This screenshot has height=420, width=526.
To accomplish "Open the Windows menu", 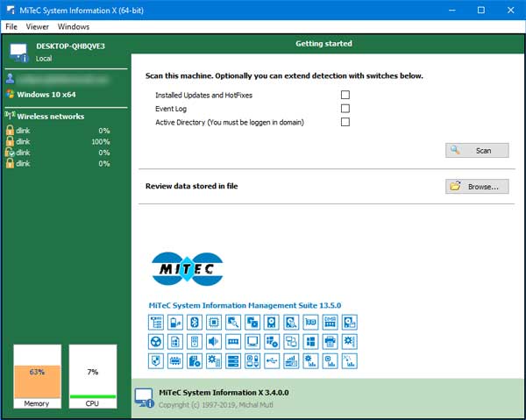I will tap(74, 27).
